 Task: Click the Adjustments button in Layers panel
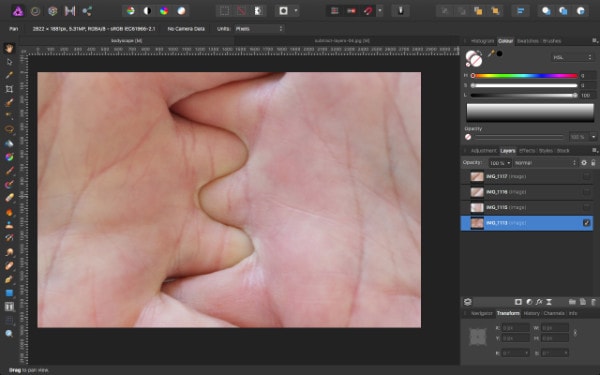click(x=529, y=302)
